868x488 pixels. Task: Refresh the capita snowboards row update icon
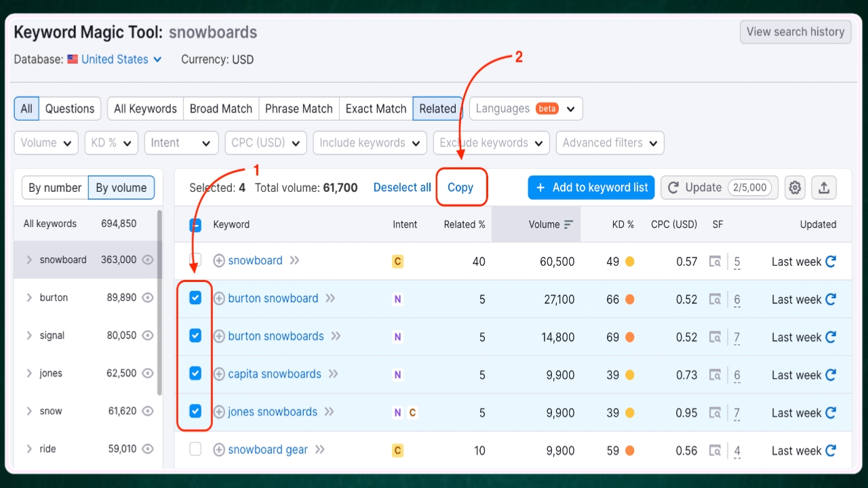pyautogui.click(x=831, y=375)
